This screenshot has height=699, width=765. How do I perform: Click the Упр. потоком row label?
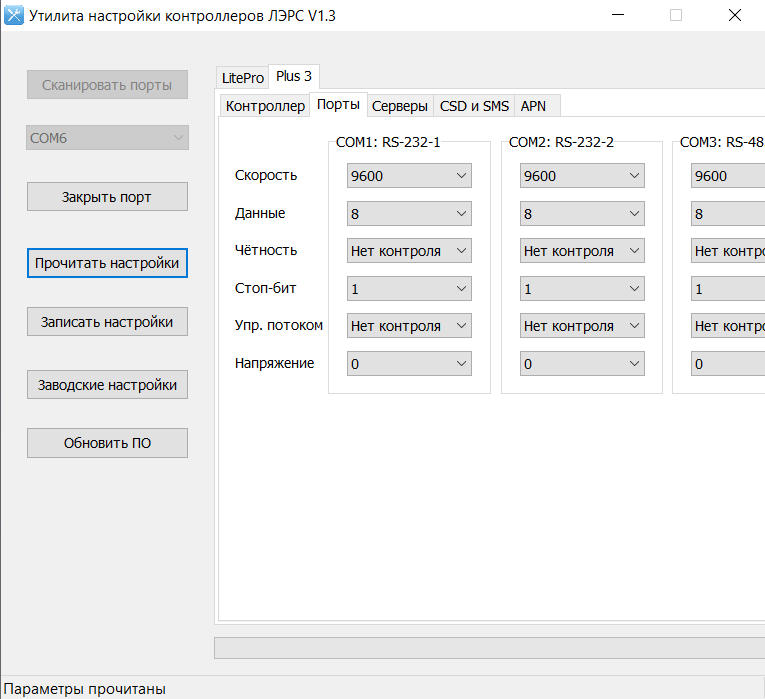tap(279, 325)
